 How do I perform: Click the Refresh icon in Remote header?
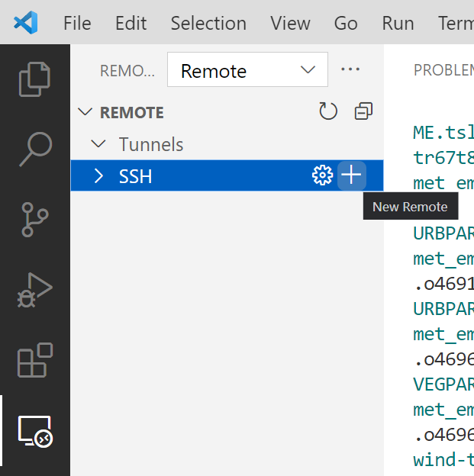pos(328,112)
